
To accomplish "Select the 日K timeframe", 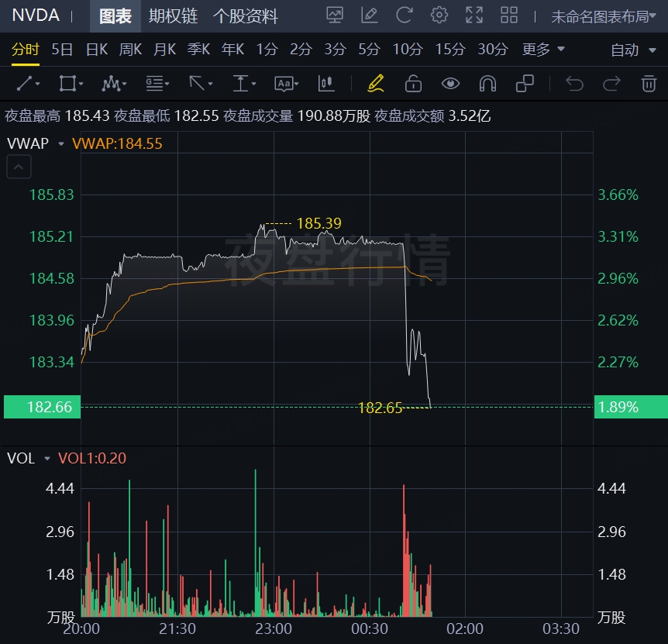I will coord(97,50).
